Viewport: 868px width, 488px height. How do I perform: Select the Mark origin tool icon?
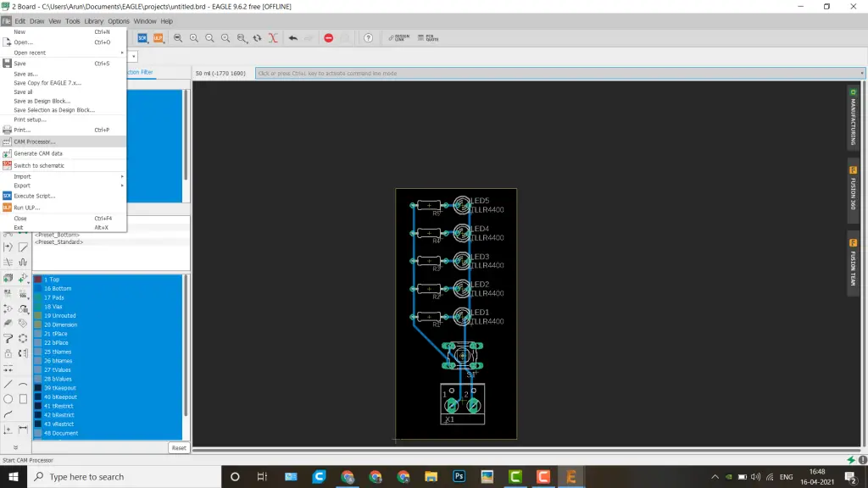[8, 429]
